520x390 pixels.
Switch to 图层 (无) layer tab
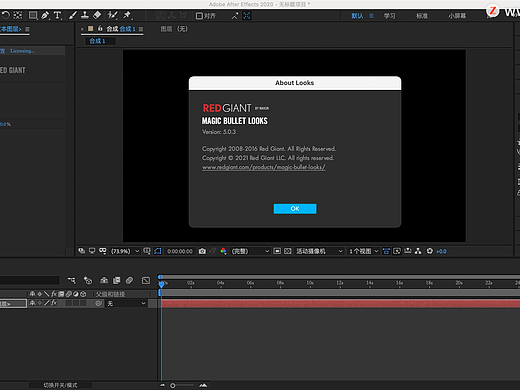click(174, 29)
